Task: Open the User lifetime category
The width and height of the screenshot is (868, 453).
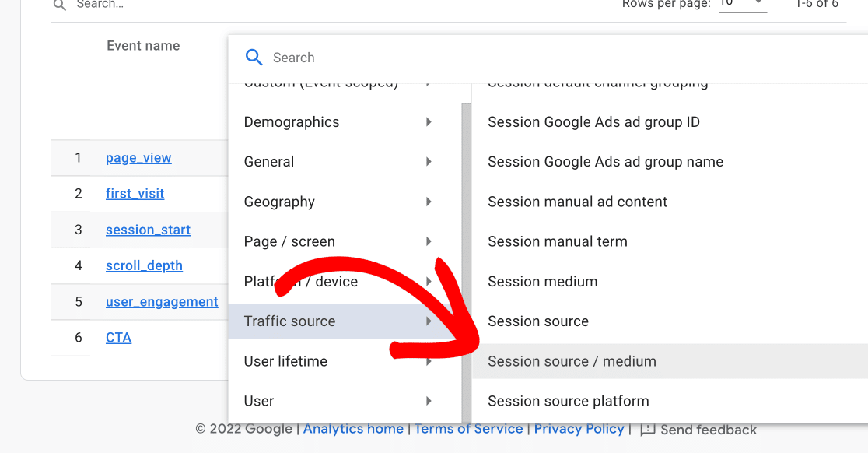Action: [x=285, y=361]
